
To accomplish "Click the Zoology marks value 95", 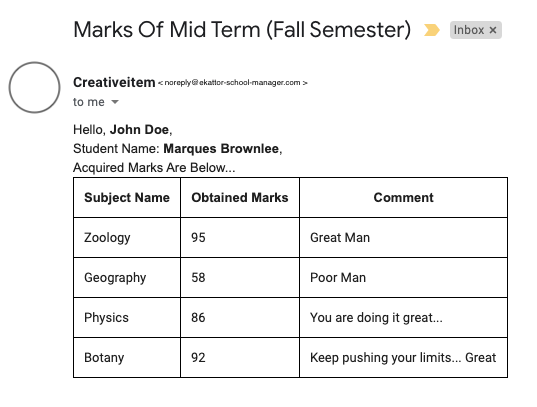I will tap(198, 237).
